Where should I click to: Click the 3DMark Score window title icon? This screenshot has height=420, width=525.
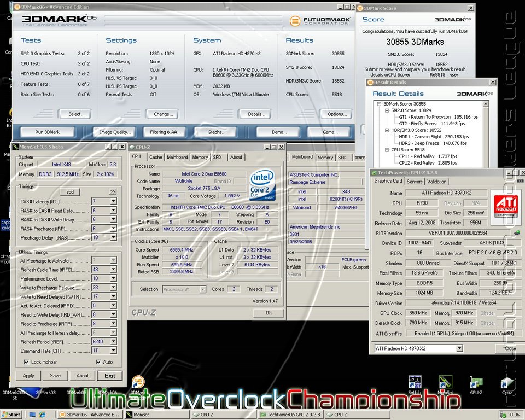[x=360, y=8]
